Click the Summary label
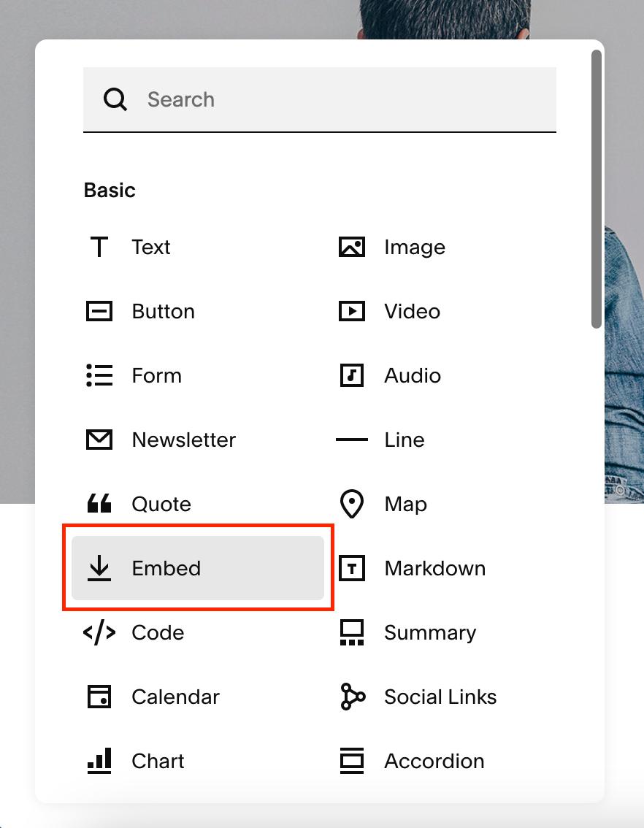Viewport: 644px width, 828px height. coord(430,633)
